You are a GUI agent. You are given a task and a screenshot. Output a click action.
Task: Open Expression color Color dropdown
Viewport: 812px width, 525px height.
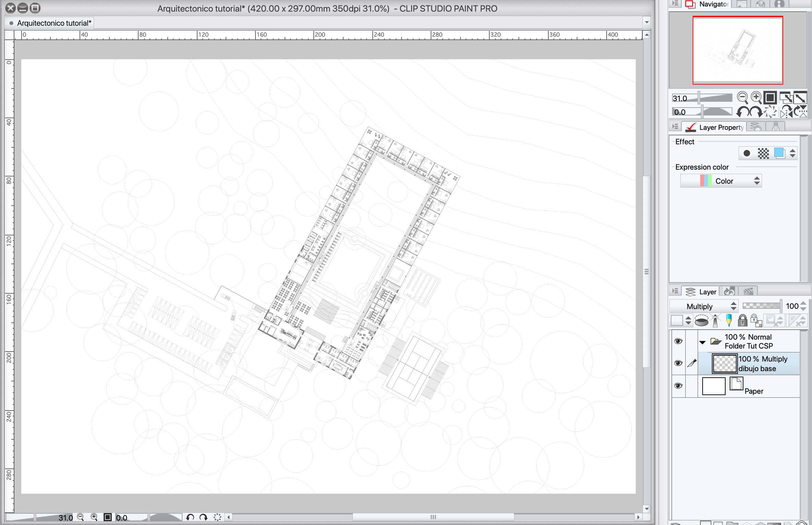(721, 181)
